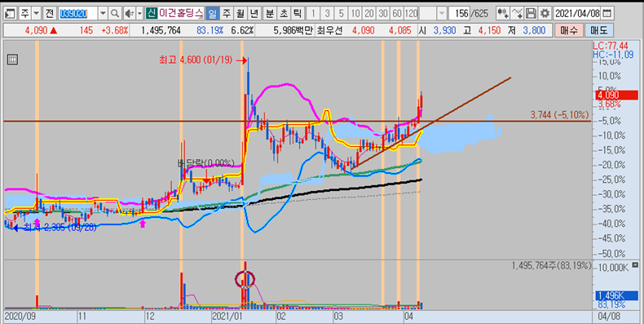Click the stock code search magnifier icon
The image size is (644, 324).
point(116,14)
